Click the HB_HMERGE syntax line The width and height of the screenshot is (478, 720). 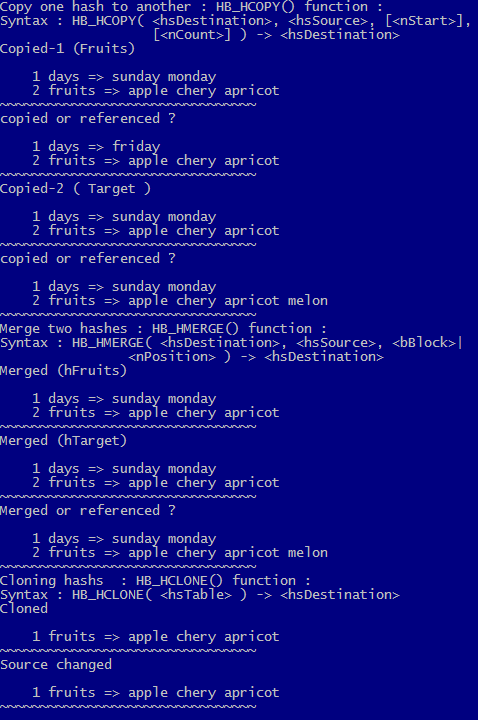coord(231,343)
